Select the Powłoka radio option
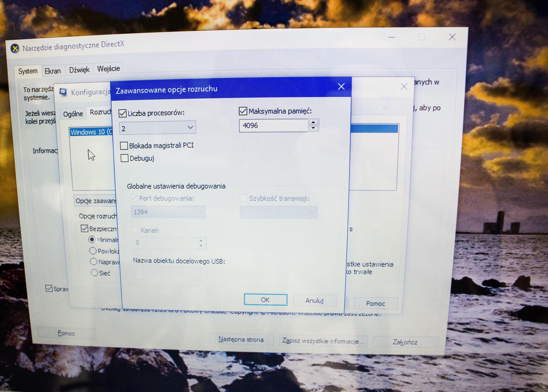 point(93,251)
